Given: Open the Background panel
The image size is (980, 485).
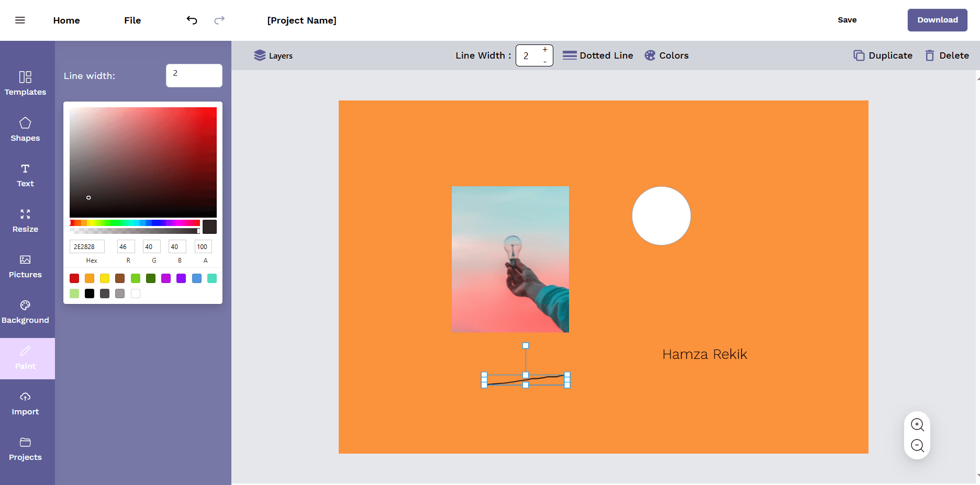Looking at the screenshot, I should pos(25,312).
